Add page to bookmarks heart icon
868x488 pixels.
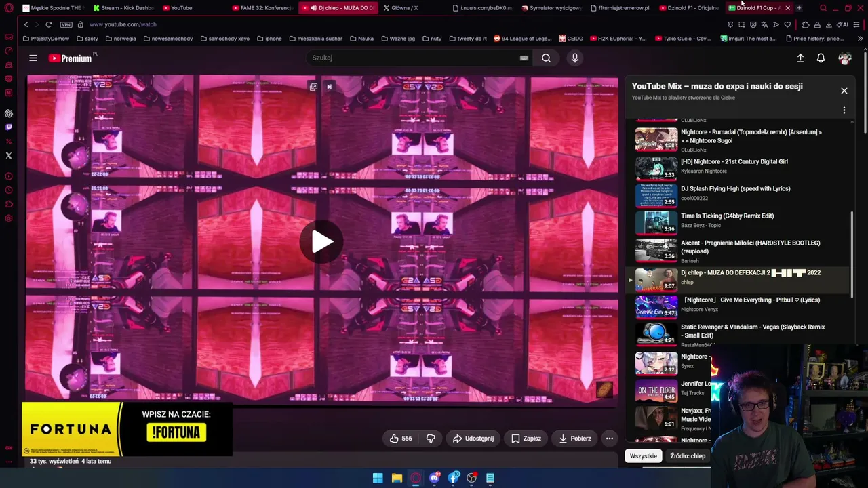coord(787,25)
